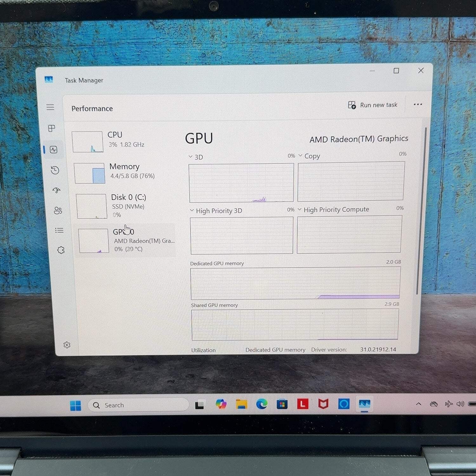This screenshot has width=476, height=476.
Task: Click the Task Manager taskbar icon
Action: (364, 404)
